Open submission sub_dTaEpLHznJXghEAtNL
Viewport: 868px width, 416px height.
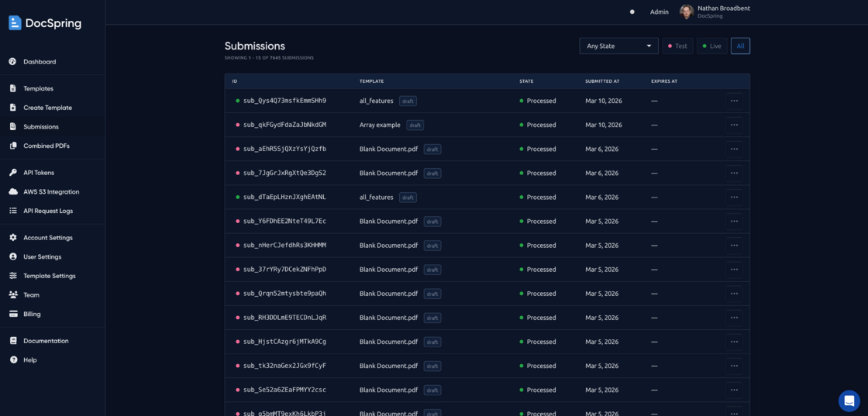[x=284, y=198]
